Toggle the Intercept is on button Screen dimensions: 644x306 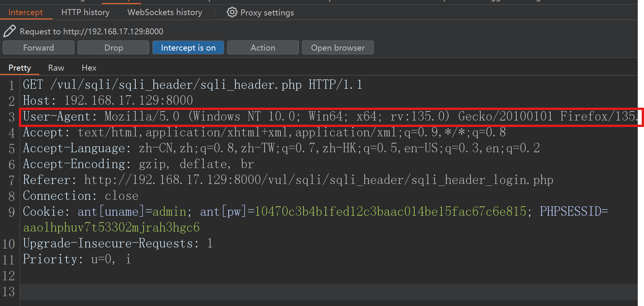click(x=188, y=48)
